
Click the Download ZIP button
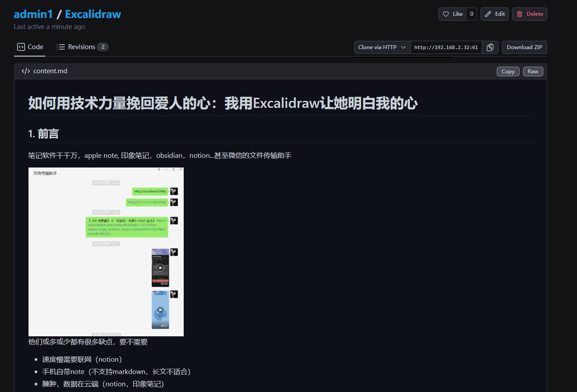click(524, 47)
